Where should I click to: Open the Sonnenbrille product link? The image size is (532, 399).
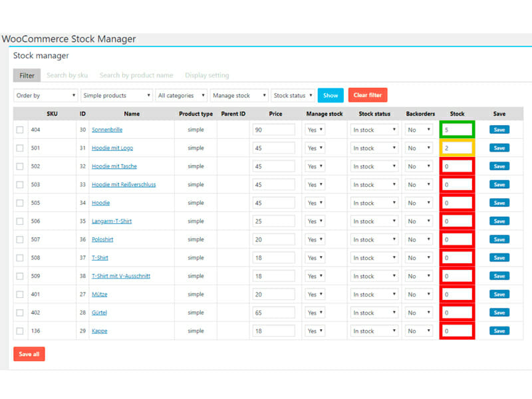point(107,130)
